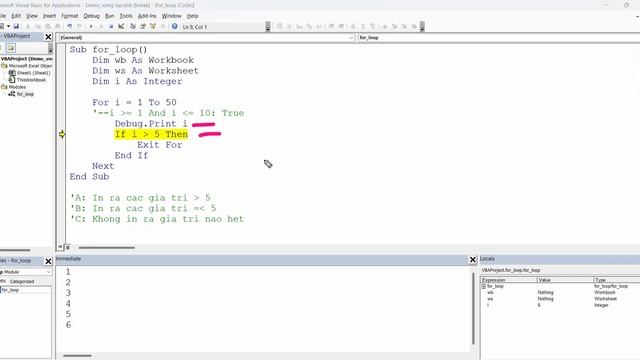Open Object Browser toolbar icon

(x=153, y=27)
